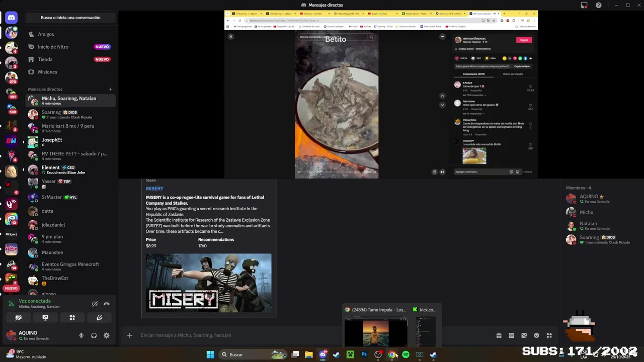Open the Element direct message
The width and height of the screenshot is (644, 362).
click(70, 170)
